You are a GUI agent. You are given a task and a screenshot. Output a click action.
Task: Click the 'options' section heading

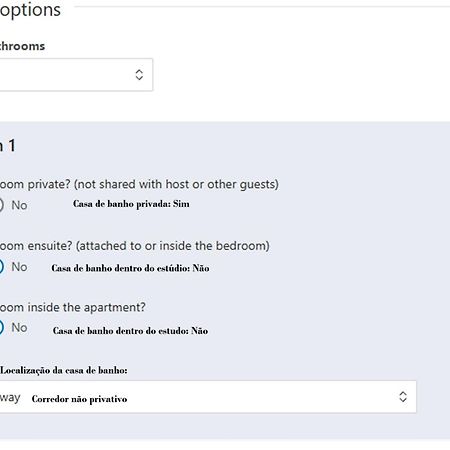30,10
